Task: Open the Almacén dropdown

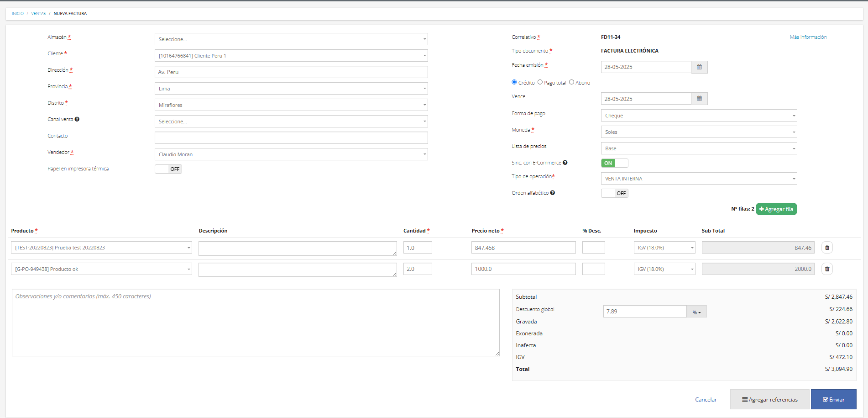Action: [291, 39]
